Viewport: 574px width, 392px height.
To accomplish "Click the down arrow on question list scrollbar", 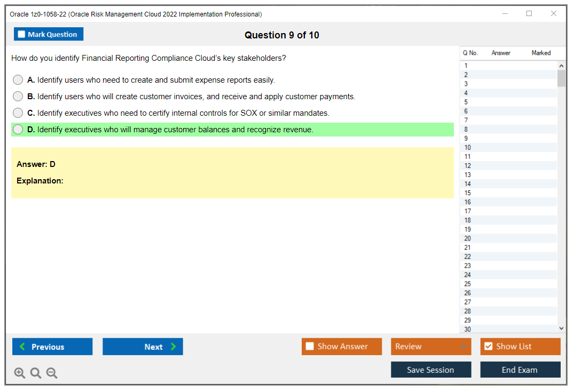I will coord(561,328).
